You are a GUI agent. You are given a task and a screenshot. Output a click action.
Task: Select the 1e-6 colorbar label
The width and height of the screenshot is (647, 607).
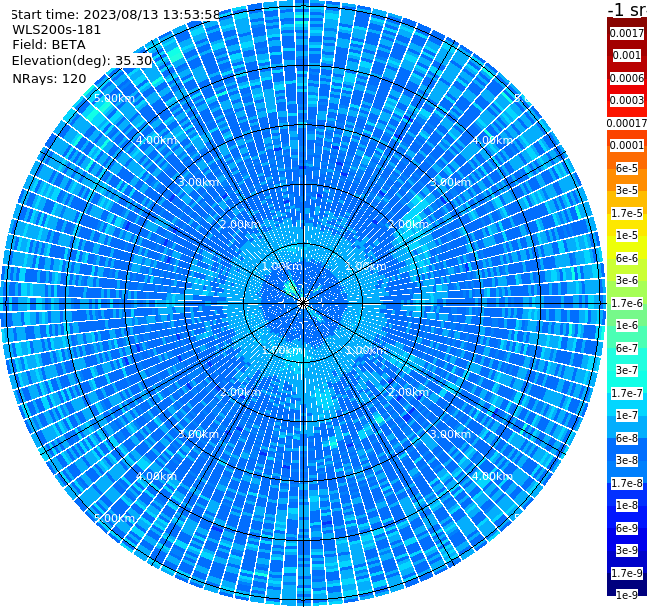[x=627, y=325]
